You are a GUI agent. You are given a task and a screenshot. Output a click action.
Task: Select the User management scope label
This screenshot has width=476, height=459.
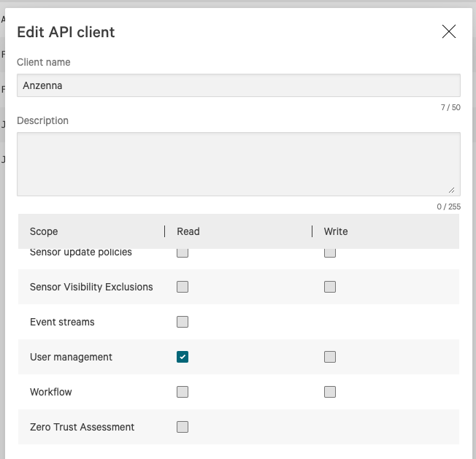[x=71, y=357]
